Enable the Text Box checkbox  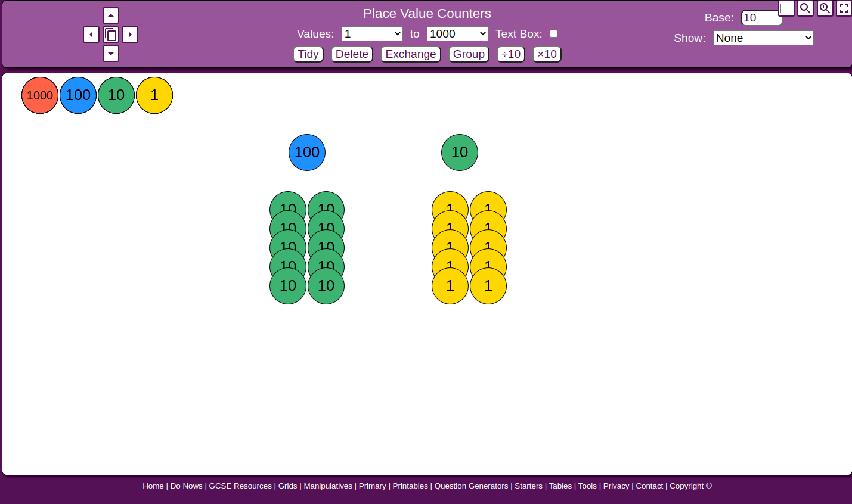click(x=553, y=34)
